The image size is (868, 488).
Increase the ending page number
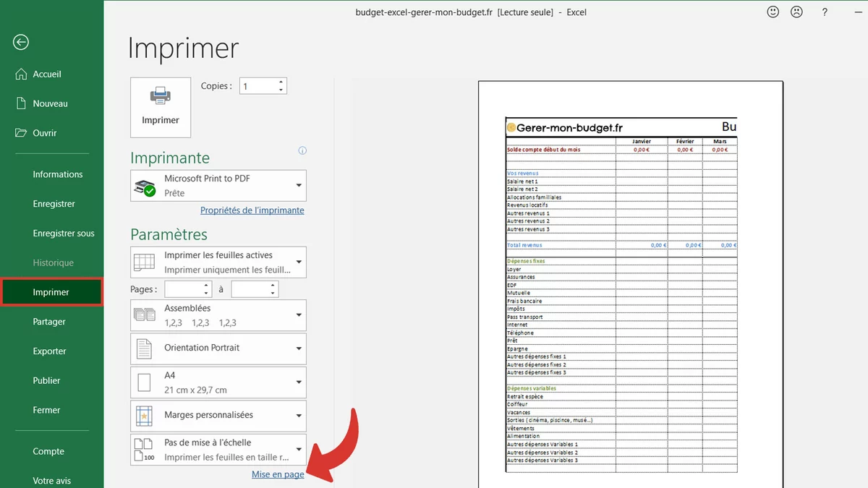273,286
